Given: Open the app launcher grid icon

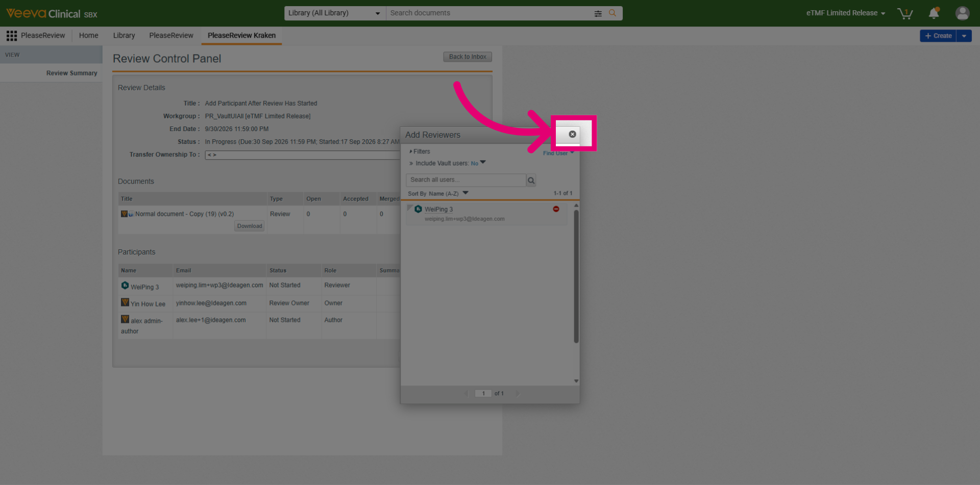Looking at the screenshot, I should 12,36.
